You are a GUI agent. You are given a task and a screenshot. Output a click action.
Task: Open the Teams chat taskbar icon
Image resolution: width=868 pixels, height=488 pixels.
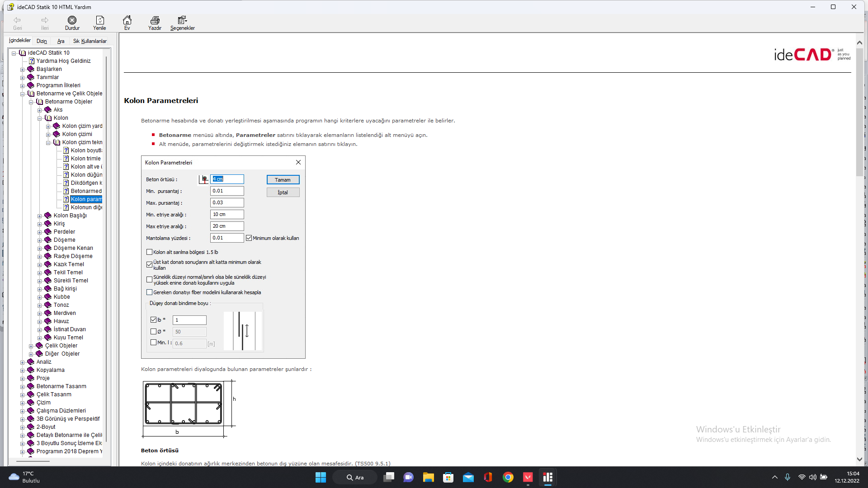[x=408, y=477]
